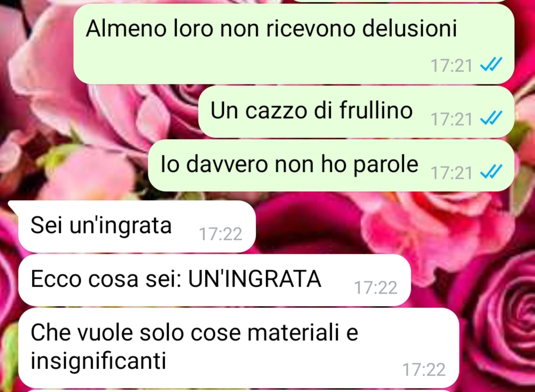
Task: Tap the word 'UN'INGRATA' in capitals
Action: click(255, 279)
